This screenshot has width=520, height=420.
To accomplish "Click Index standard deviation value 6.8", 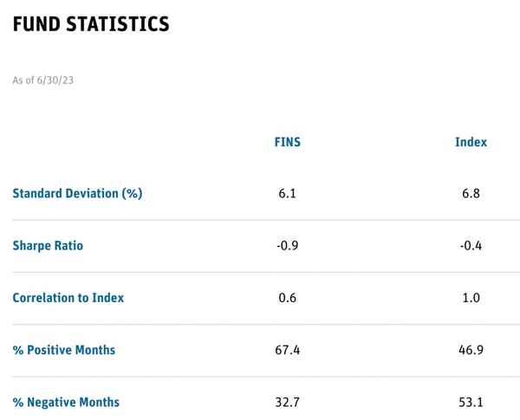I will (471, 193).
